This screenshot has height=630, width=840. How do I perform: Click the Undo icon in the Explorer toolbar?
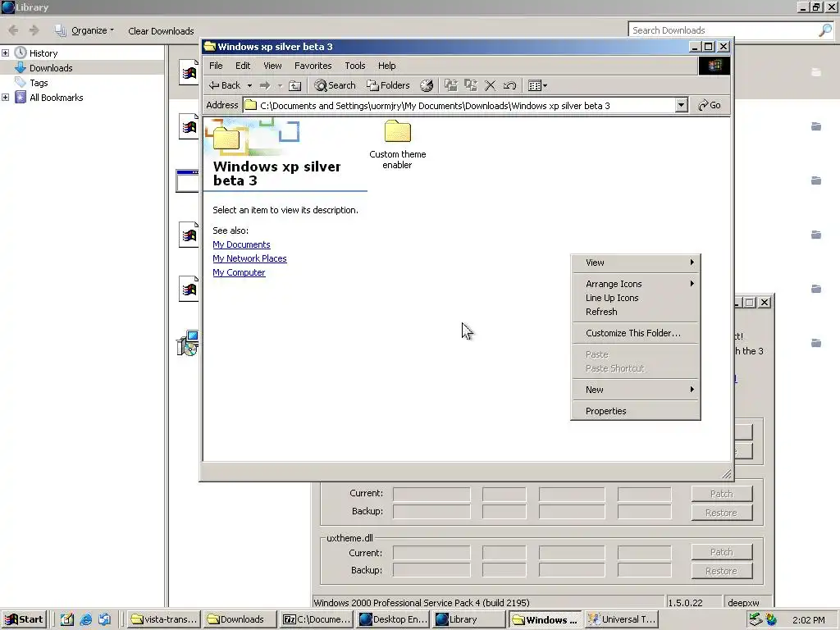coord(509,85)
